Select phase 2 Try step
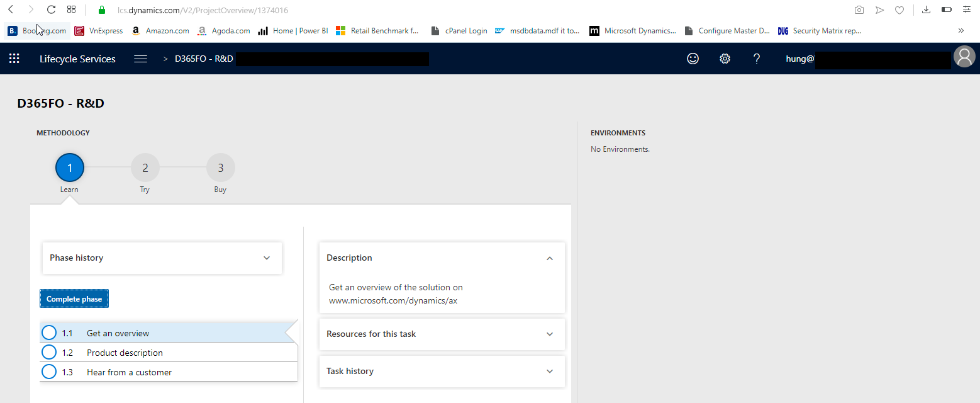The width and height of the screenshot is (980, 403). pos(145,168)
